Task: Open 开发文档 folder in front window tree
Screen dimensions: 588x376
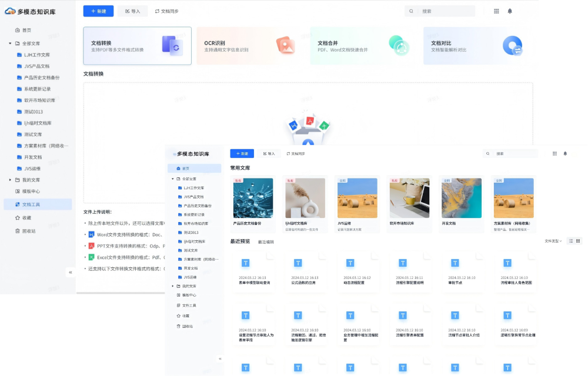Action: point(188,268)
